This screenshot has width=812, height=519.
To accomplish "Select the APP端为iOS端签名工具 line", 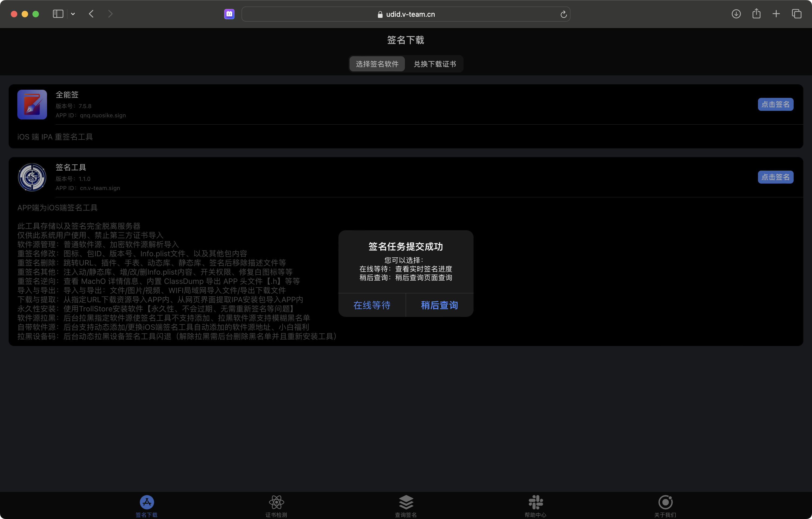I will [57, 208].
